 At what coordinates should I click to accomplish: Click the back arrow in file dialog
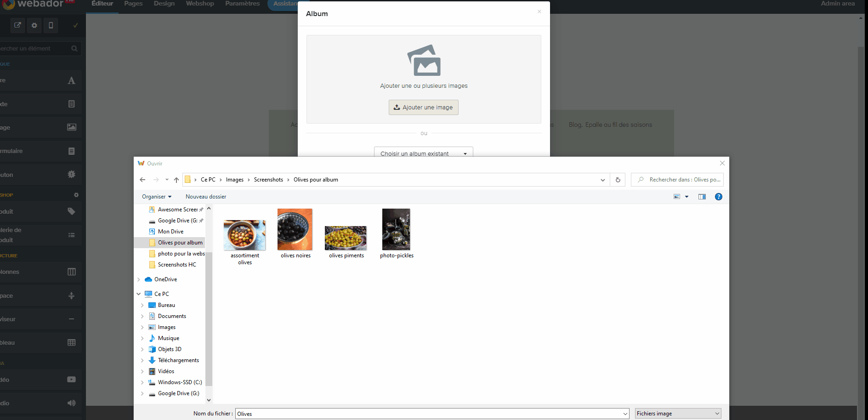pos(142,180)
